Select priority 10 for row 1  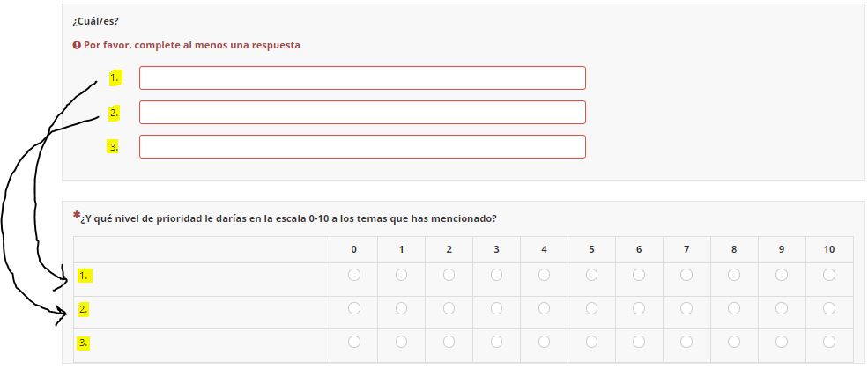(x=829, y=276)
